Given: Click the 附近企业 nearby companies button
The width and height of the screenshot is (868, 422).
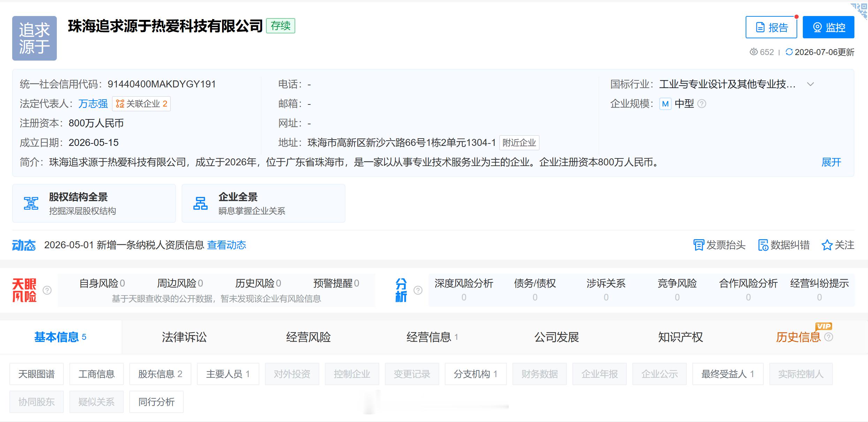Looking at the screenshot, I should point(519,143).
